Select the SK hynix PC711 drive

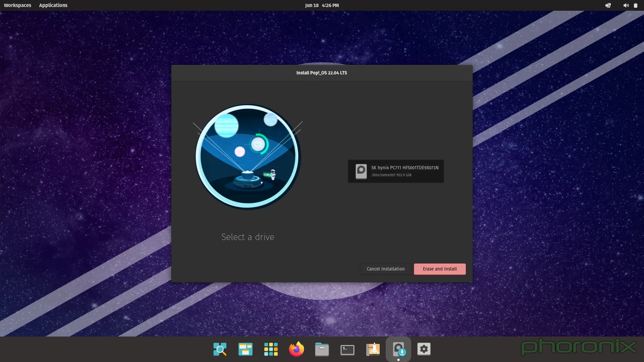pyautogui.click(x=396, y=171)
